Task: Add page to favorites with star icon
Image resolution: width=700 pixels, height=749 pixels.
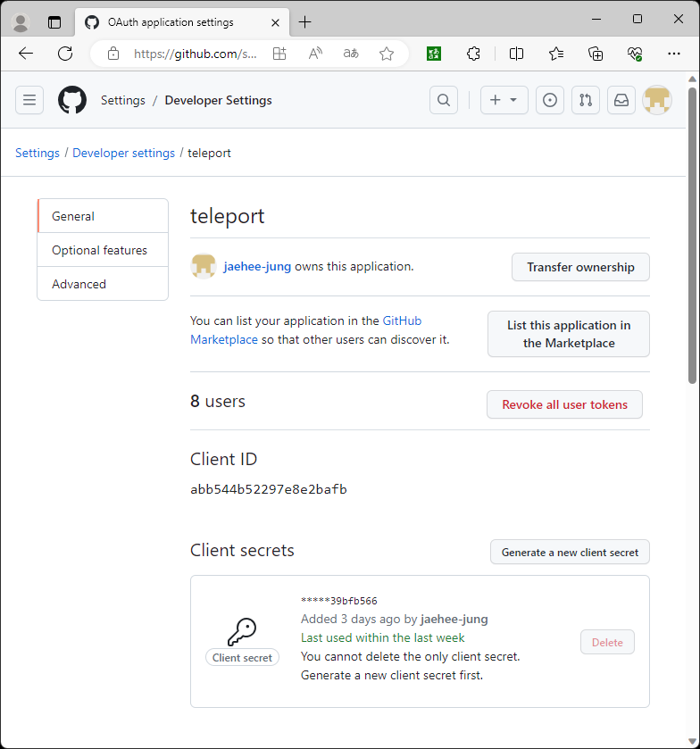Action: point(387,54)
